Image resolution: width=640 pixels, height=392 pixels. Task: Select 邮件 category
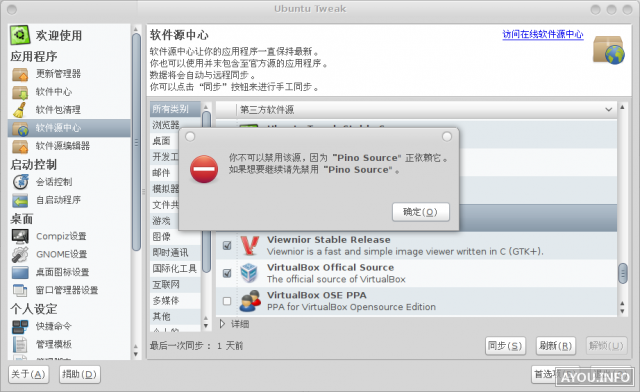[x=165, y=173]
